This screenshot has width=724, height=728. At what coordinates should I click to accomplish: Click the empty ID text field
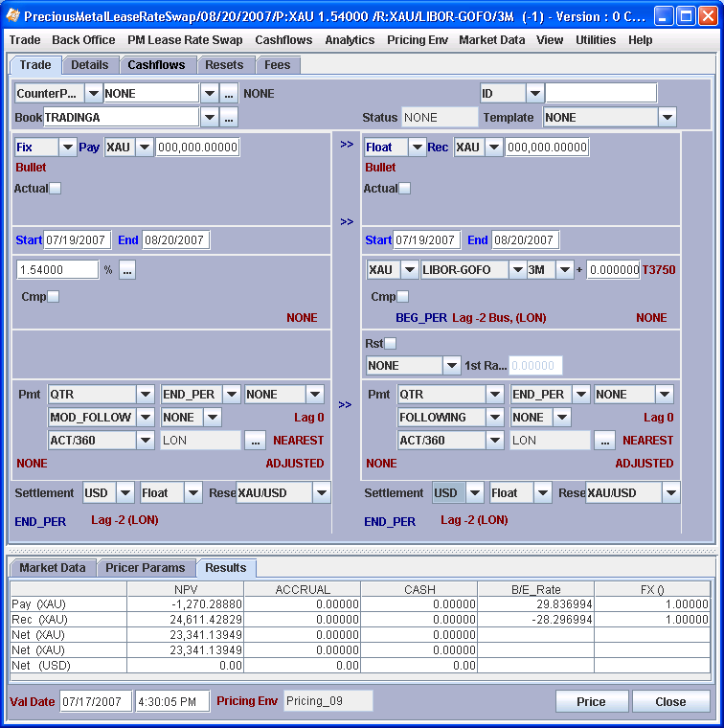pos(601,93)
